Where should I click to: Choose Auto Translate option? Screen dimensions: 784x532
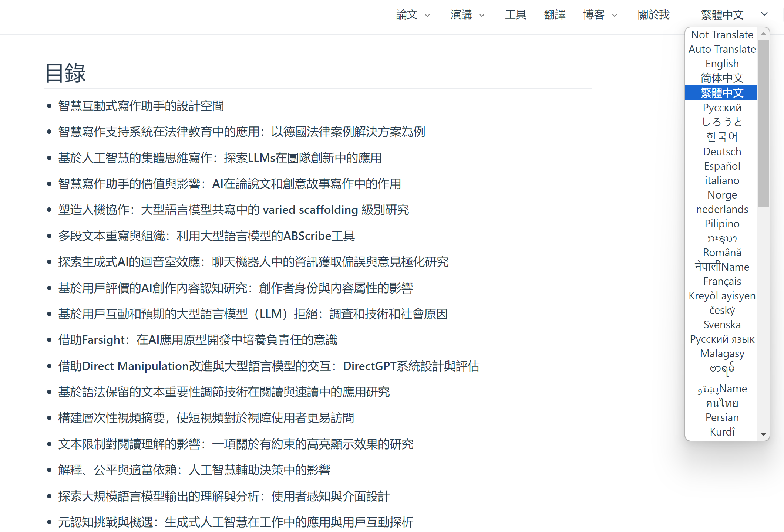click(721, 49)
